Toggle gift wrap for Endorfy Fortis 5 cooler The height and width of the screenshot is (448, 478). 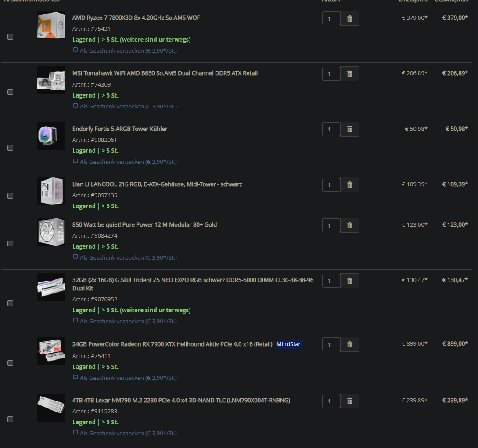tap(75, 161)
